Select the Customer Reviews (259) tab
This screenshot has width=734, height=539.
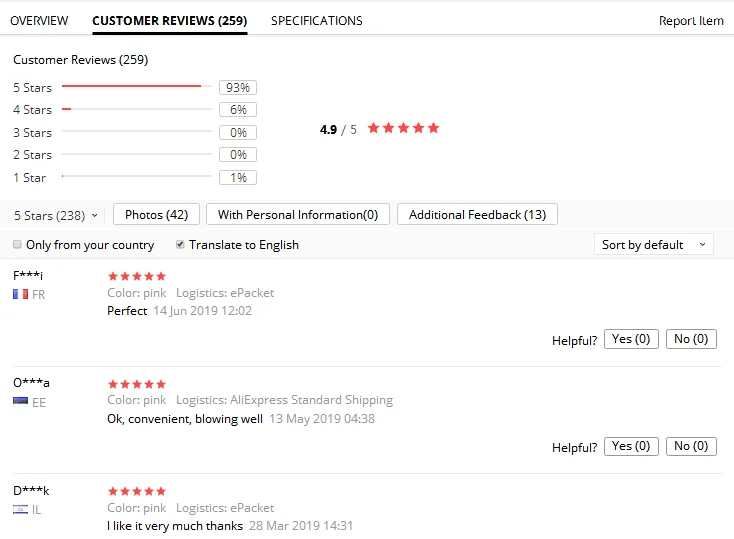169,20
